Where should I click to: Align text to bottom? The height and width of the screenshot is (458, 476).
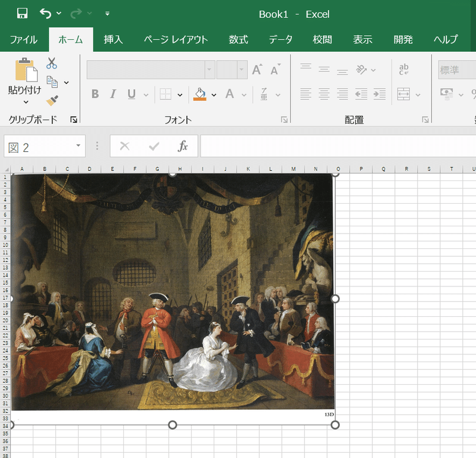tap(343, 72)
